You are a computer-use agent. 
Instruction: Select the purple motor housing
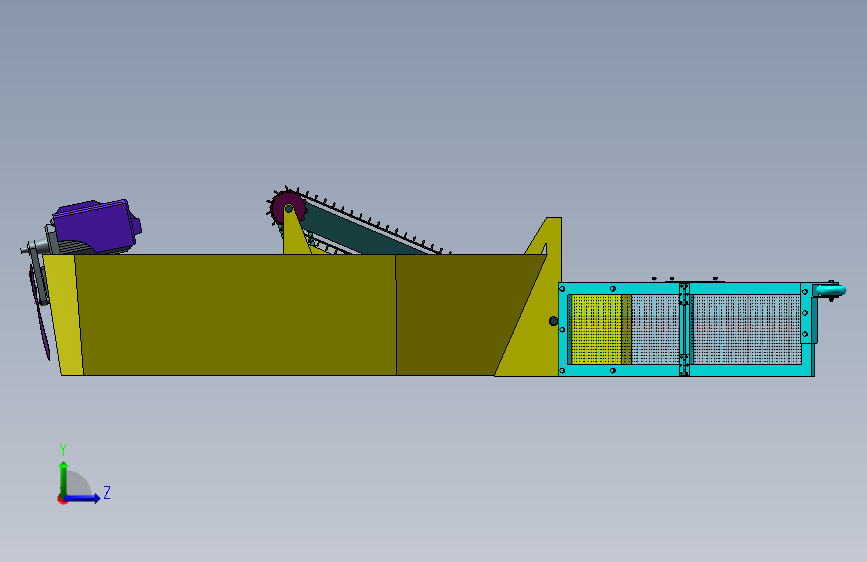coord(97,226)
